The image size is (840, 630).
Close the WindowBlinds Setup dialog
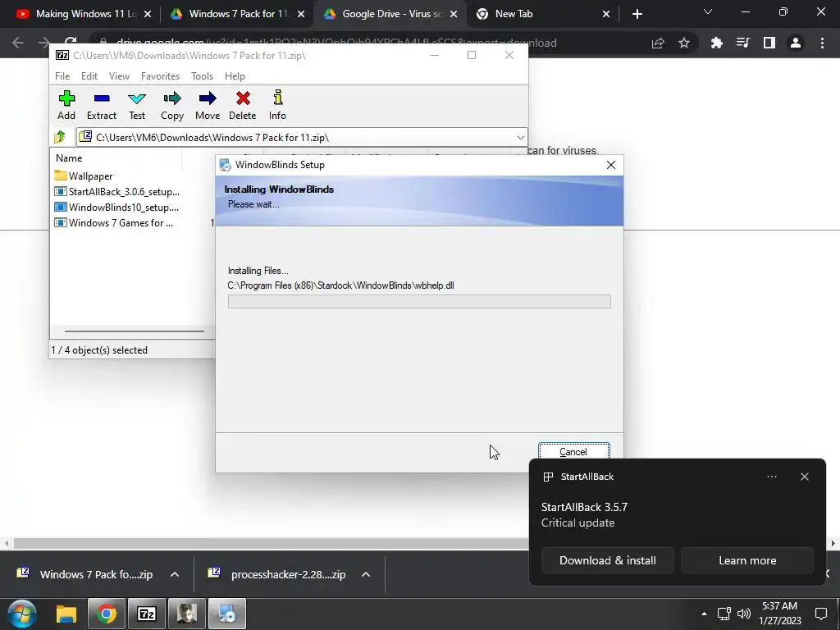610,165
